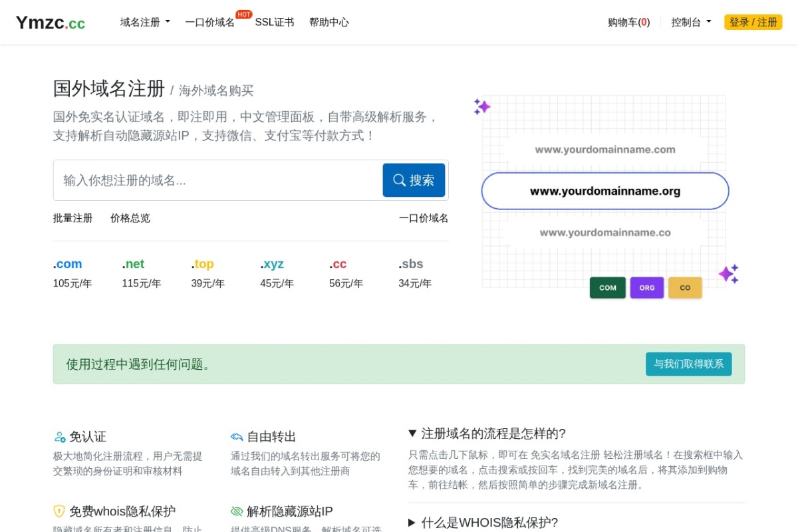Click the magnifier icon on the 搜索 button

tap(399, 180)
